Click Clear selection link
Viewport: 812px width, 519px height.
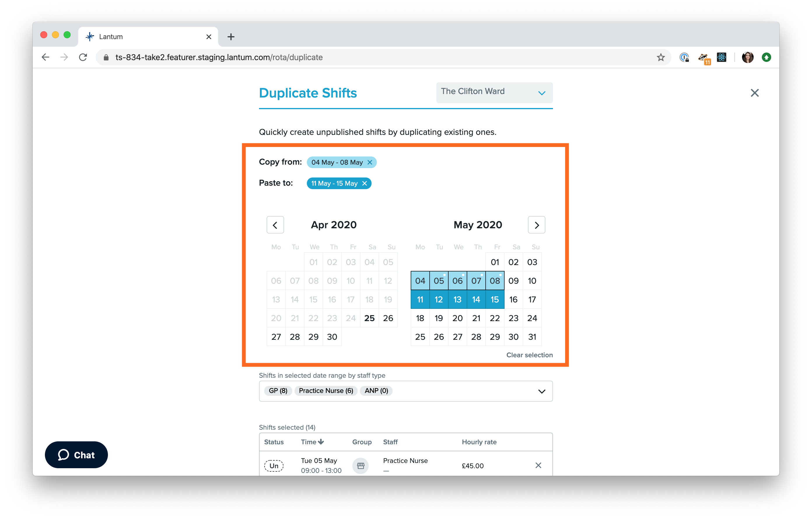tap(529, 355)
